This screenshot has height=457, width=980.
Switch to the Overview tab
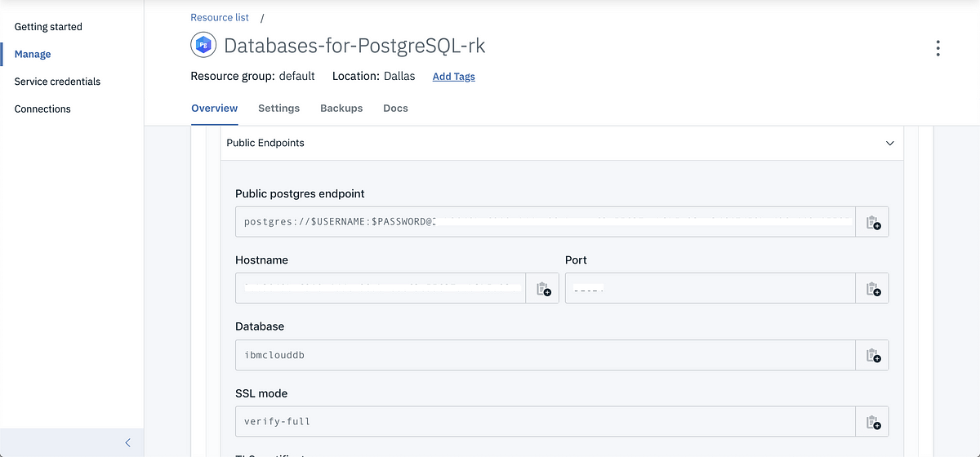coord(215,108)
